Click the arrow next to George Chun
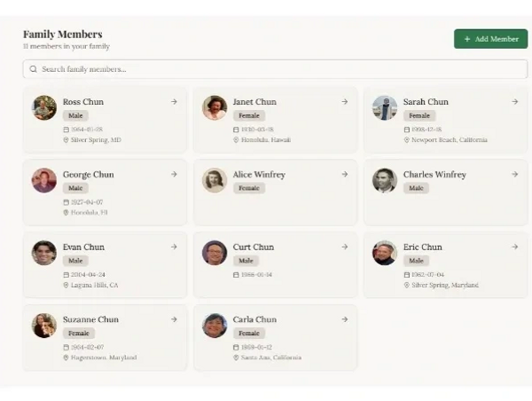532x401 pixels. [174, 175]
